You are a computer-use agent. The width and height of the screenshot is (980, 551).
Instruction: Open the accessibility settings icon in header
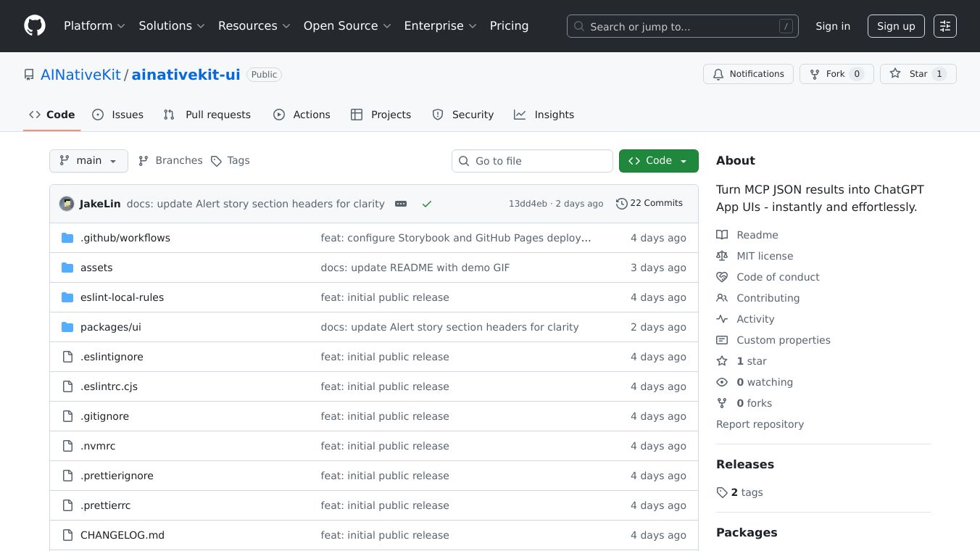tap(944, 26)
